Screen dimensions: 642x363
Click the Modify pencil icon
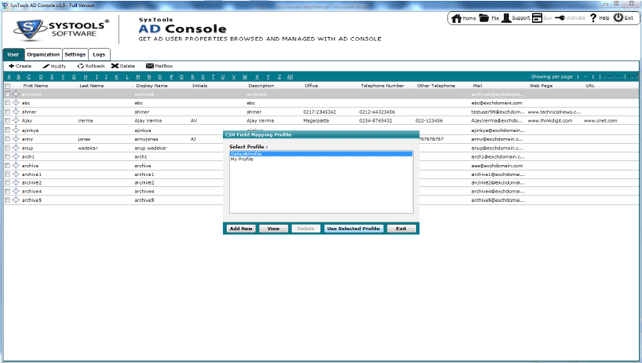(46, 66)
